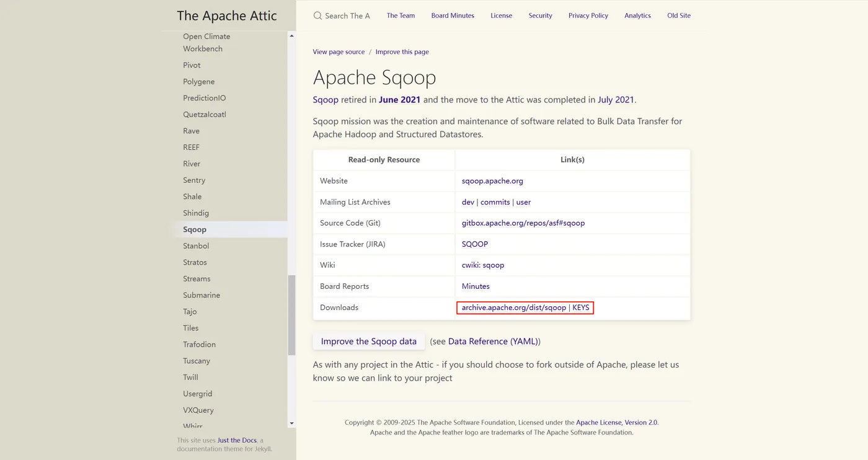Select Submarine in the sidebar

click(201, 295)
